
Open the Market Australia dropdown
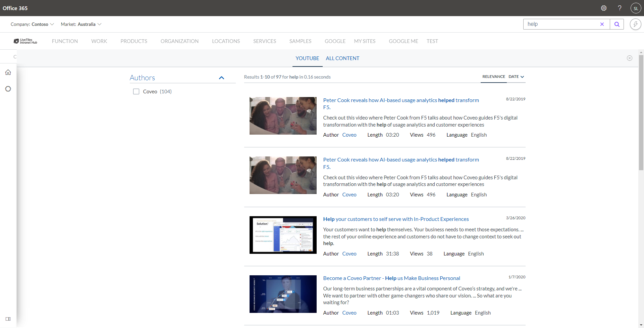(x=81, y=24)
